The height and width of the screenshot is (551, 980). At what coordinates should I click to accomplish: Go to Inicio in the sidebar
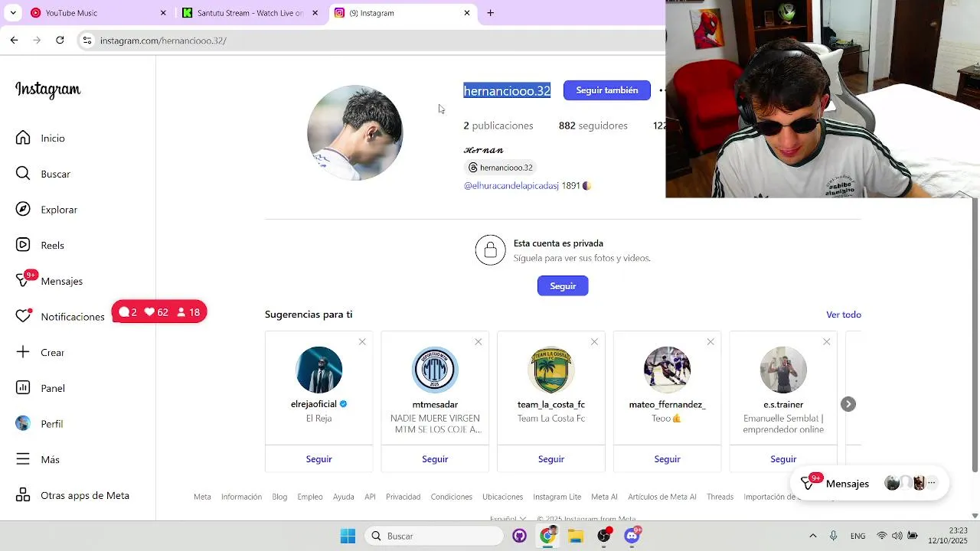41,138
